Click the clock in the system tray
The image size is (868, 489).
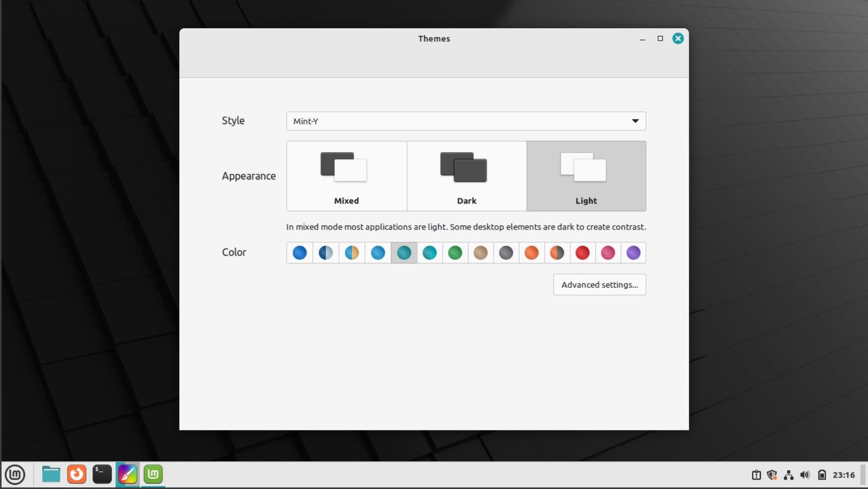[844, 475]
